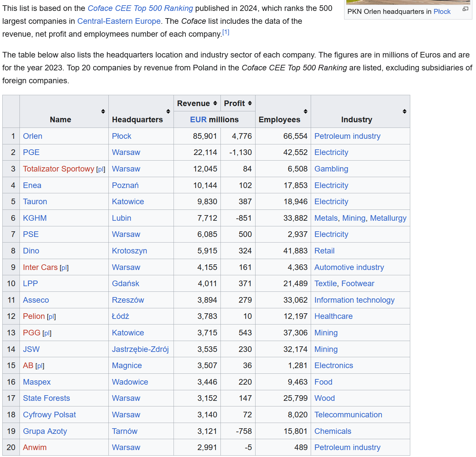
Task: Open Płock headquarters link in Orlen row
Action: (x=122, y=136)
